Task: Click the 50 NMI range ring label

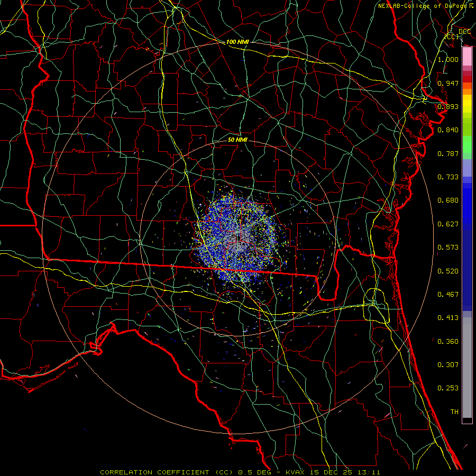Action: click(x=237, y=140)
